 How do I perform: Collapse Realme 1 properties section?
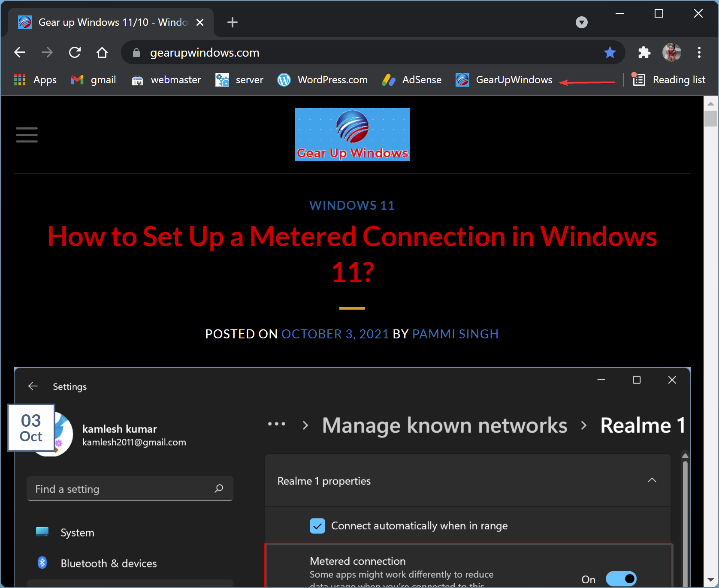(652, 480)
